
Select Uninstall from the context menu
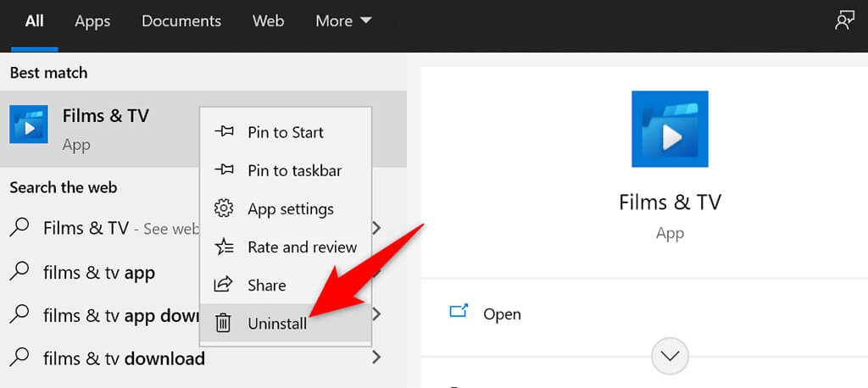pyautogui.click(x=277, y=324)
